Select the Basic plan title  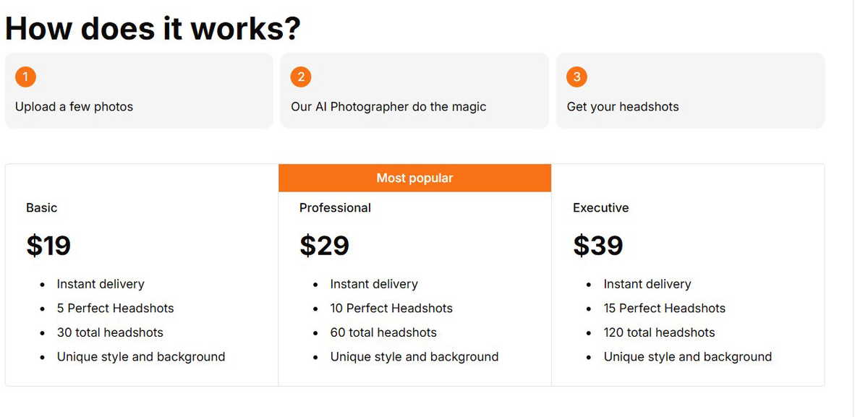pyautogui.click(x=41, y=207)
